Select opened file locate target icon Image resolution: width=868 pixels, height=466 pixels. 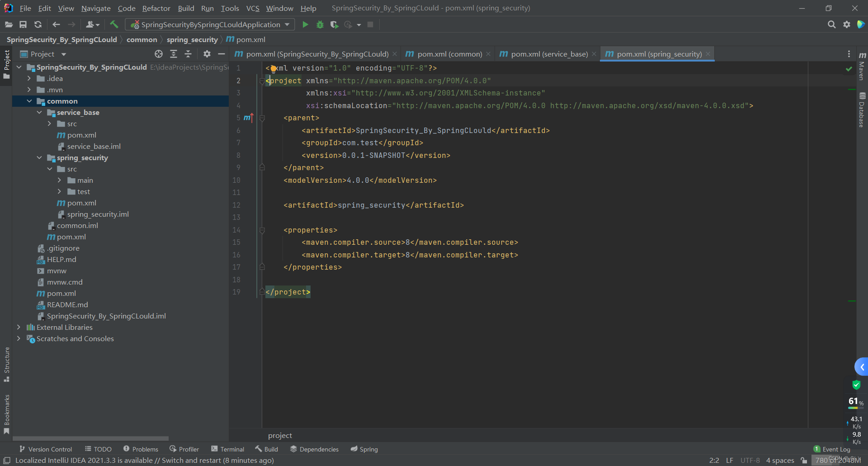(x=159, y=54)
